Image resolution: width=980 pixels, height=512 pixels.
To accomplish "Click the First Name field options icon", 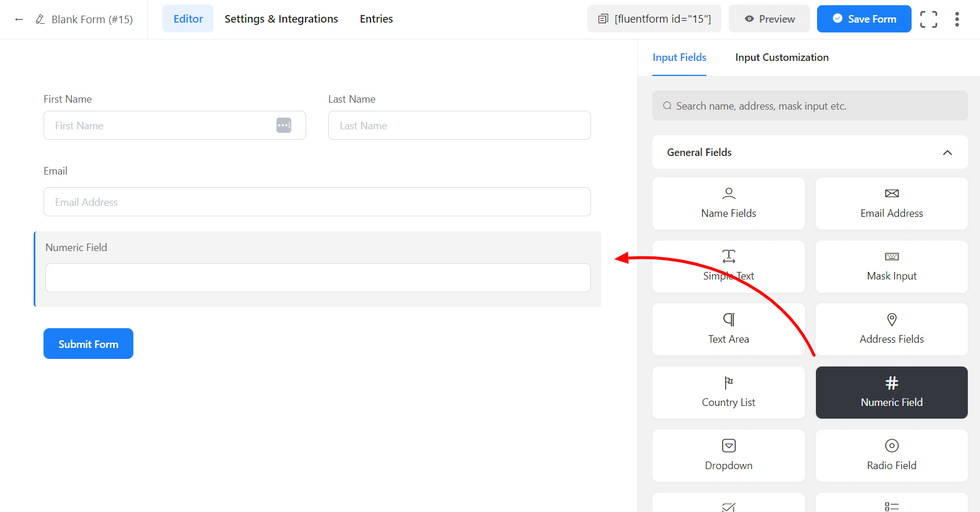I will (x=284, y=125).
